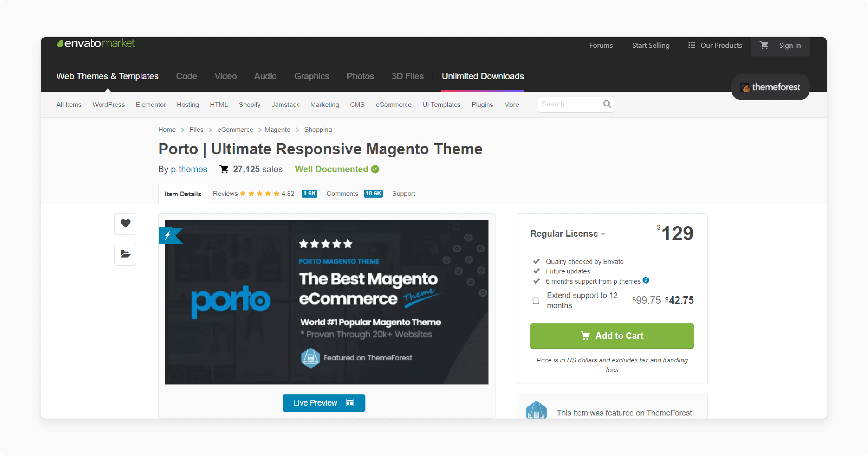The width and height of the screenshot is (868, 456).
Task: Tick Extend support to 12 months checkbox
Action: coord(536,301)
